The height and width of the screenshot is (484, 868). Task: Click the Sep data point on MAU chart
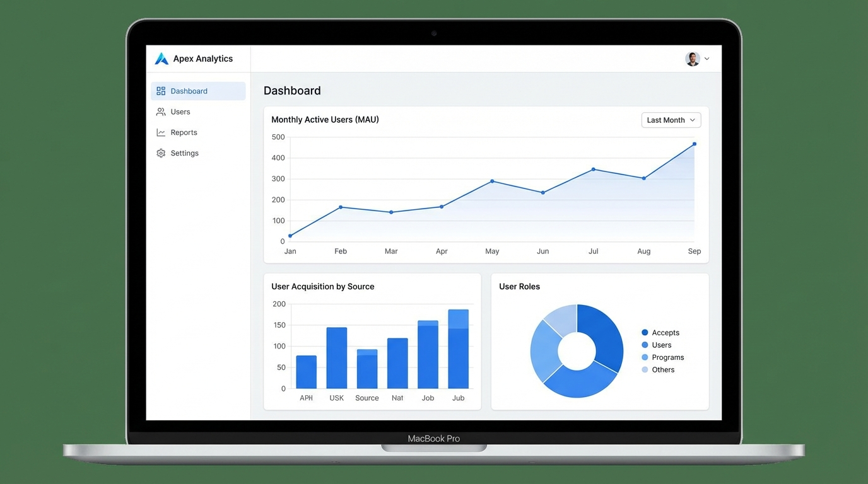click(694, 144)
